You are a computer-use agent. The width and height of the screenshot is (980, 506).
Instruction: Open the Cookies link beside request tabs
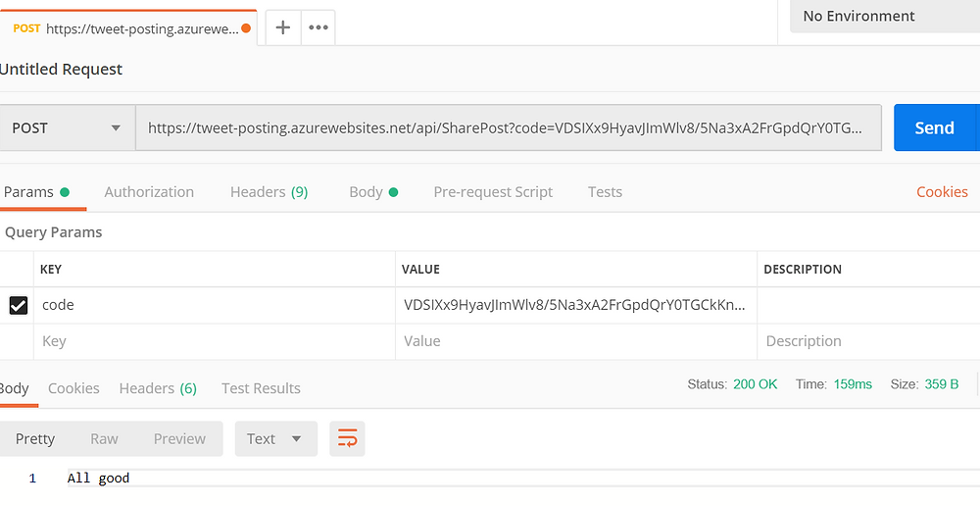(x=942, y=192)
